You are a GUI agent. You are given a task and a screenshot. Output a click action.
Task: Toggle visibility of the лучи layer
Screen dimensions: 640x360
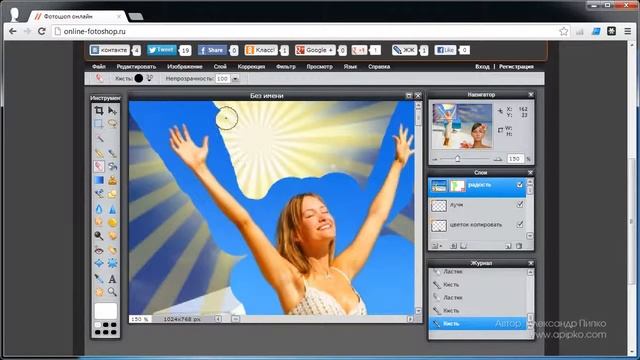tap(520, 204)
